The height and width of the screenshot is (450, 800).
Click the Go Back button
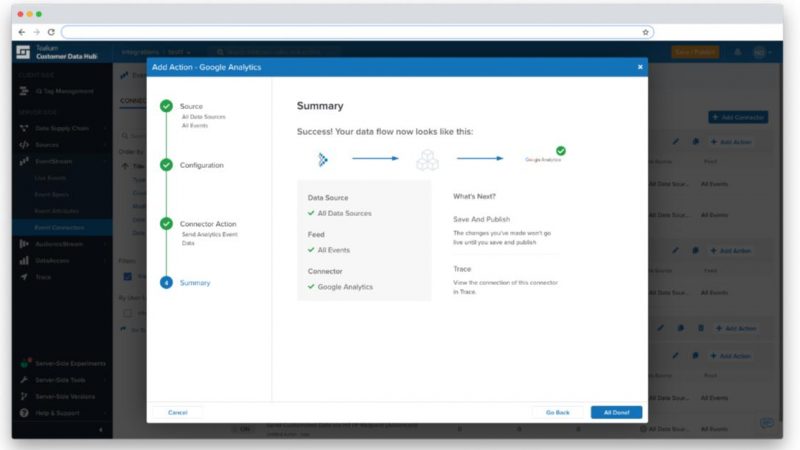pyautogui.click(x=557, y=412)
